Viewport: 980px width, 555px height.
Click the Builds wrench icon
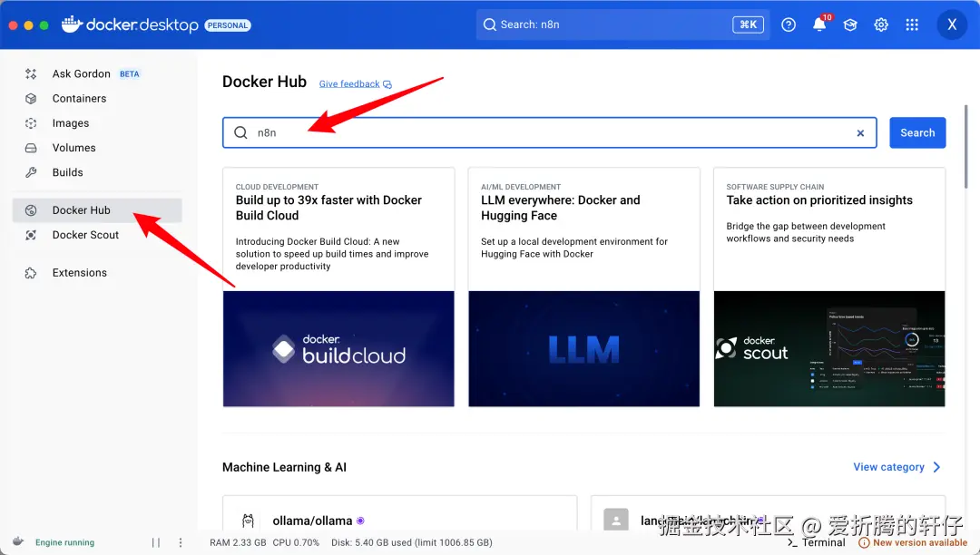(31, 172)
